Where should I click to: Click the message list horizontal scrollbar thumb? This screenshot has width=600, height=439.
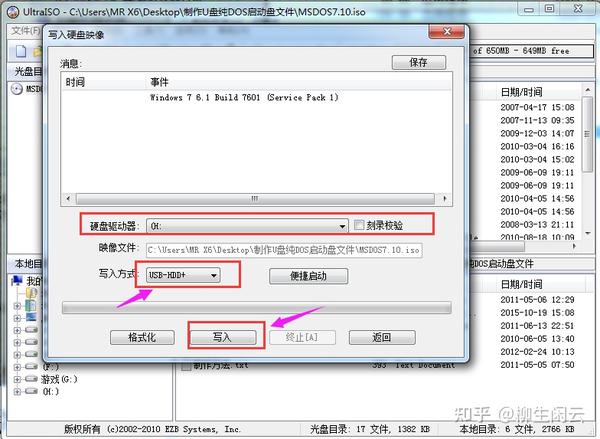click(x=255, y=199)
